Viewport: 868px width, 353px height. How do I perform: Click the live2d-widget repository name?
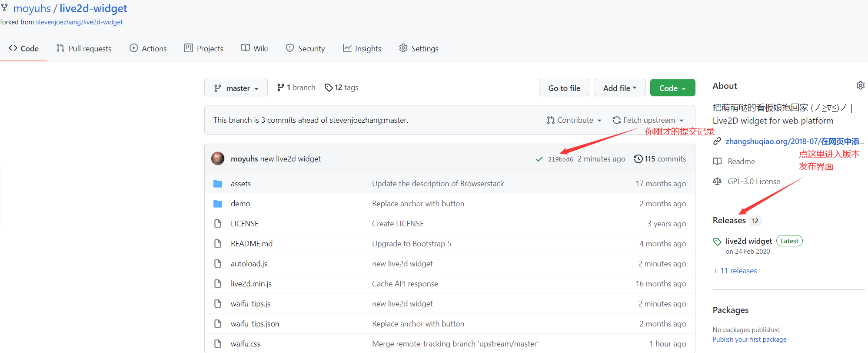93,9
